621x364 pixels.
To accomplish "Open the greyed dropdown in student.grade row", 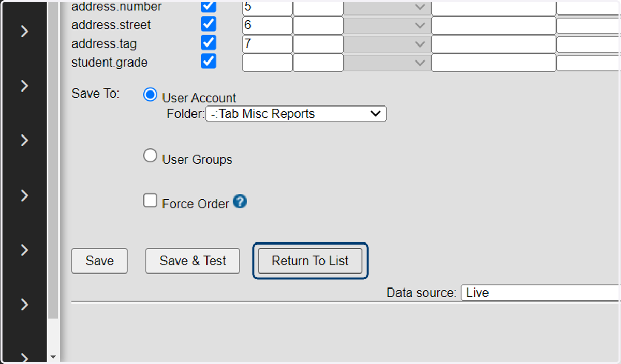I will [x=387, y=63].
